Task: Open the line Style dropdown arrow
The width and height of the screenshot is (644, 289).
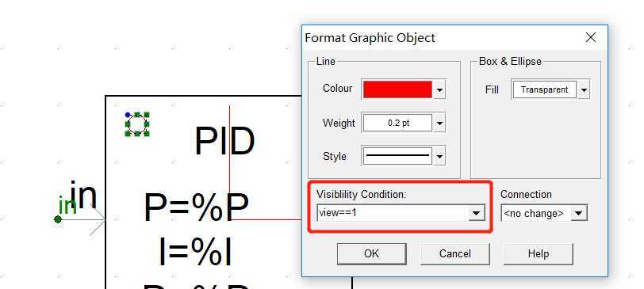Action: pyautogui.click(x=439, y=156)
